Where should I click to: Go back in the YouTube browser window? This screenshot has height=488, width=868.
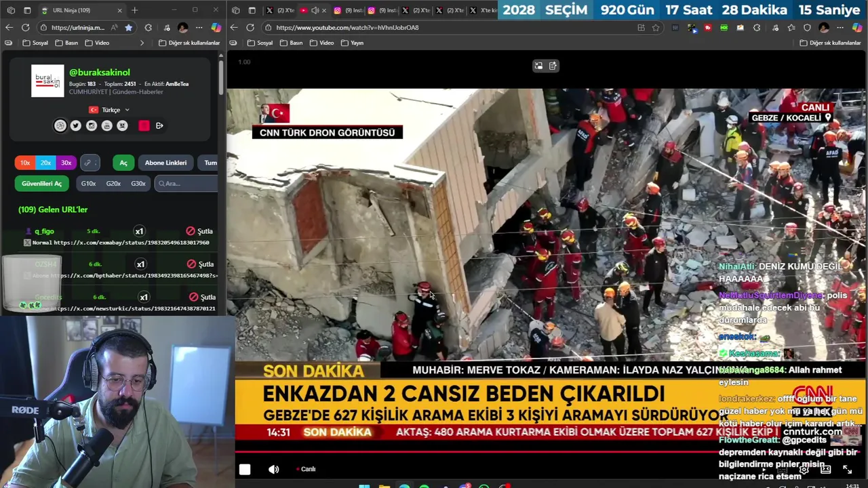tap(234, 28)
